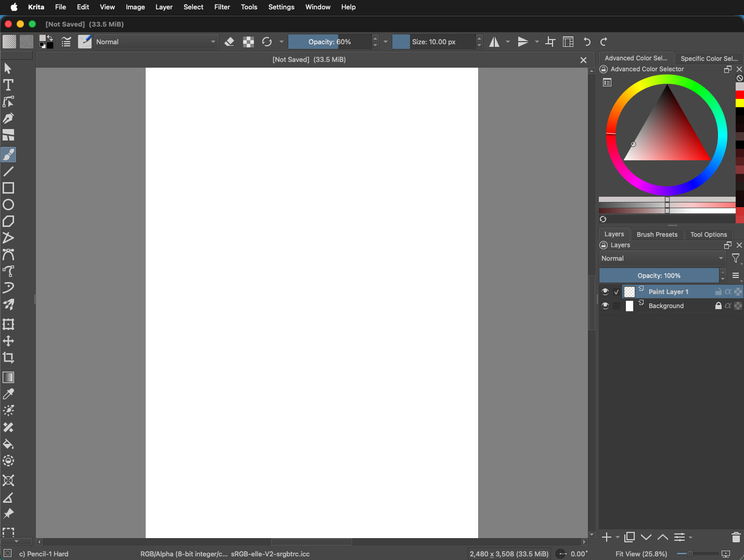The image size is (744, 560).
Task: Click the Redo arrow in toolbar
Action: pos(604,42)
